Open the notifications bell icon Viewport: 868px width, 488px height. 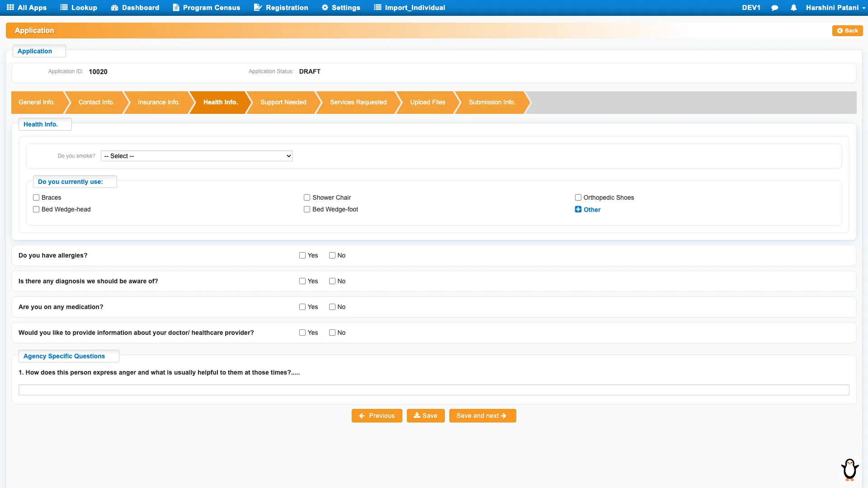(793, 8)
